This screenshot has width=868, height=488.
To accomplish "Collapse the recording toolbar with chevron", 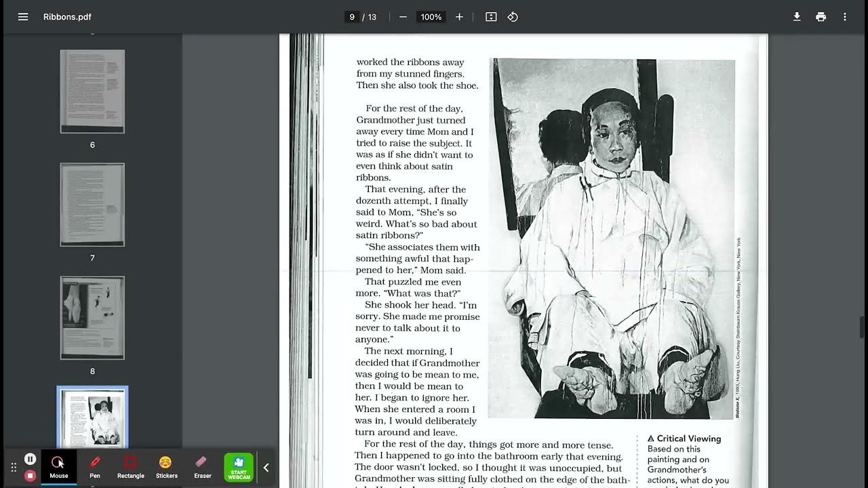I will (266, 467).
